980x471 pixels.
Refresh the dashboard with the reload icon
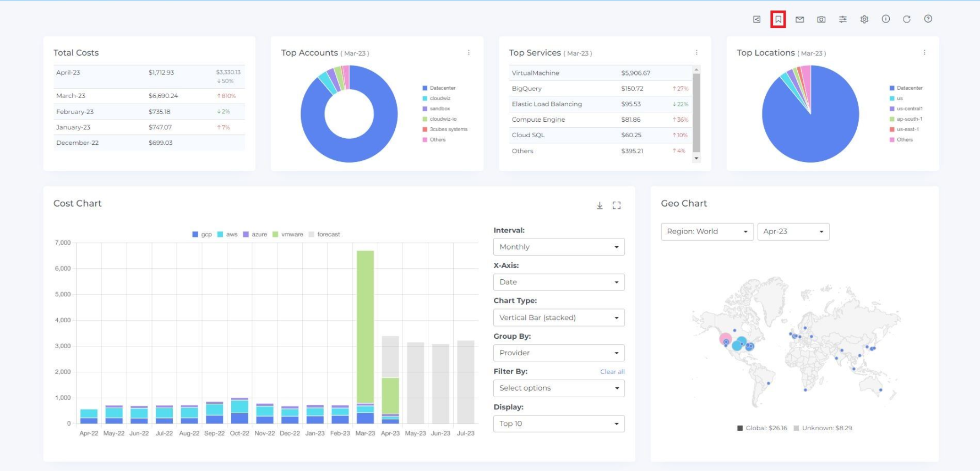(907, 19)
